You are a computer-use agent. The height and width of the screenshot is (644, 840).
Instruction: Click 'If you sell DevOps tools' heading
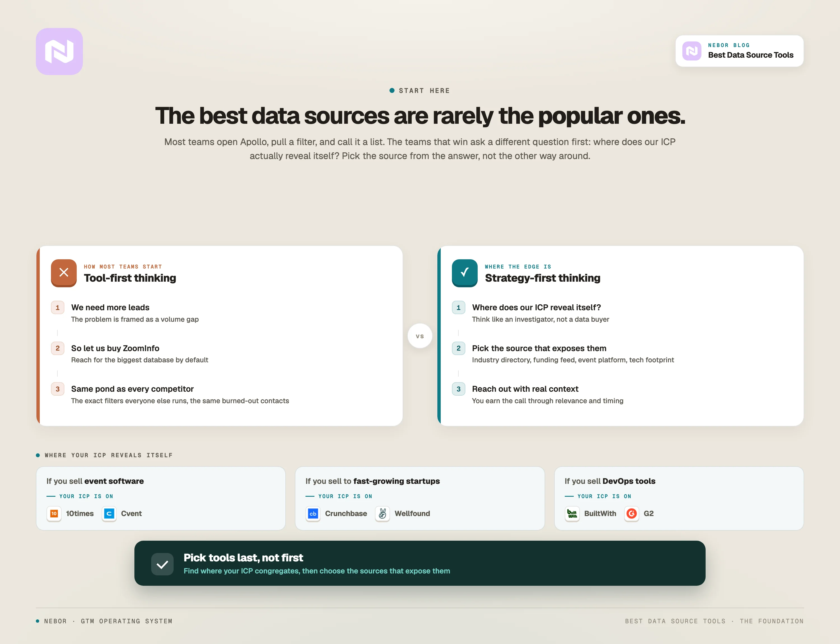coord(610,481)
